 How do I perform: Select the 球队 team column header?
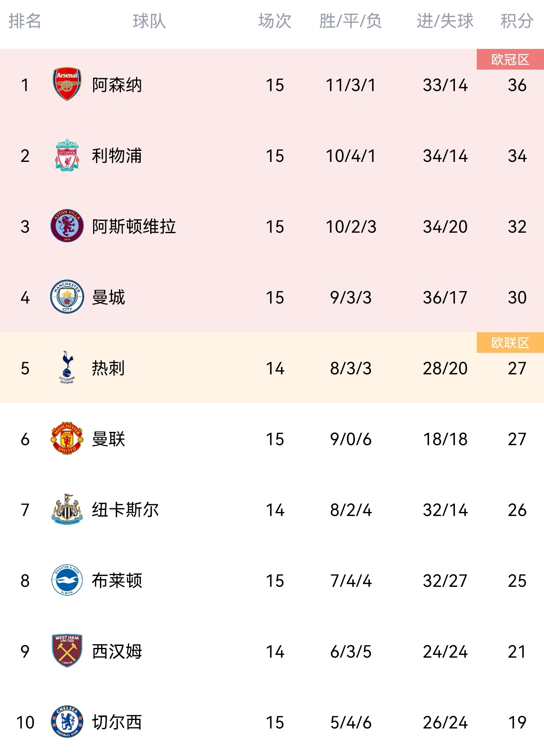pyautogui.click(x=149, y=21)
